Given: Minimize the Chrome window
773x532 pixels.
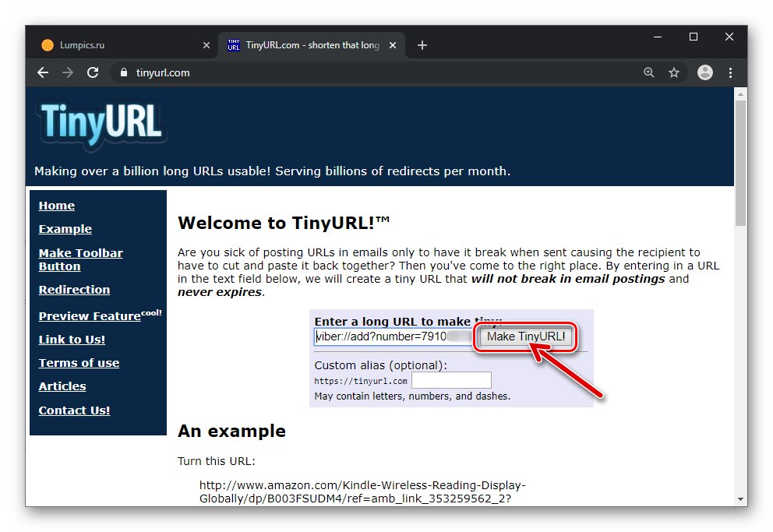Looking at the screenshot, I should coord(657,37).
